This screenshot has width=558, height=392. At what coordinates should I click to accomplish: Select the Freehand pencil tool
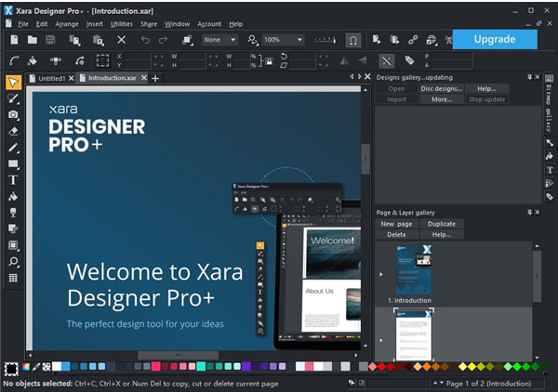point(13,148)
